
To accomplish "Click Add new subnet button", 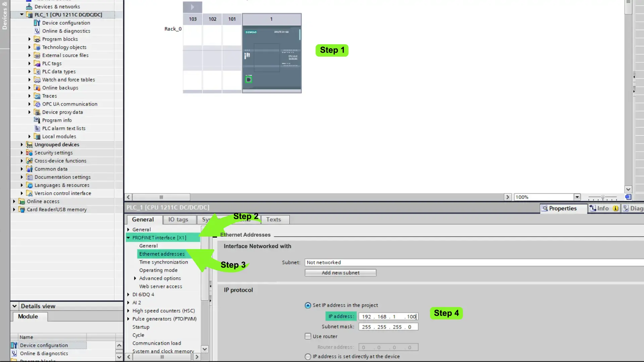I will pos(340,272).
